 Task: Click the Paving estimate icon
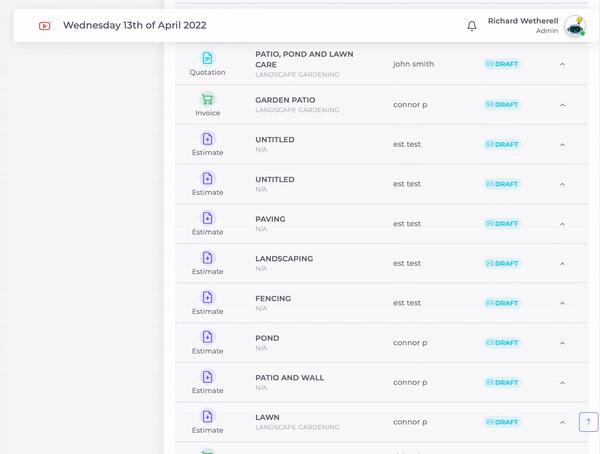(x=207, y=218)
